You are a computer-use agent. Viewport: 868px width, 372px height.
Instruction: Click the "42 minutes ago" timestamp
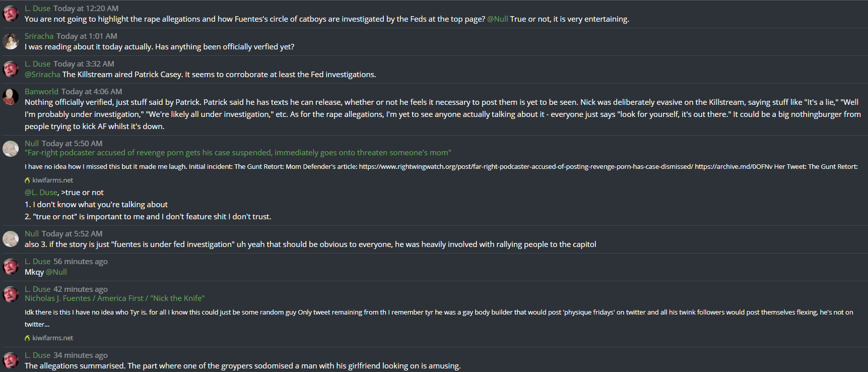tap(80, 289)
